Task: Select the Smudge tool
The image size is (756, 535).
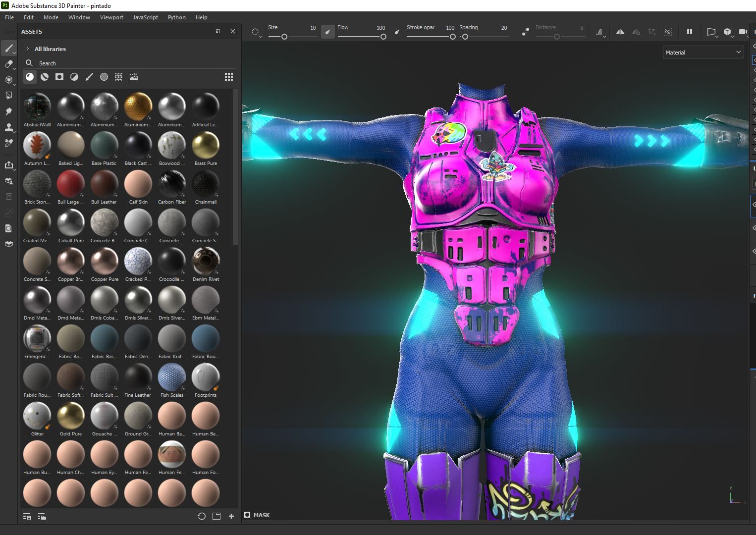Action: point(8,111)
